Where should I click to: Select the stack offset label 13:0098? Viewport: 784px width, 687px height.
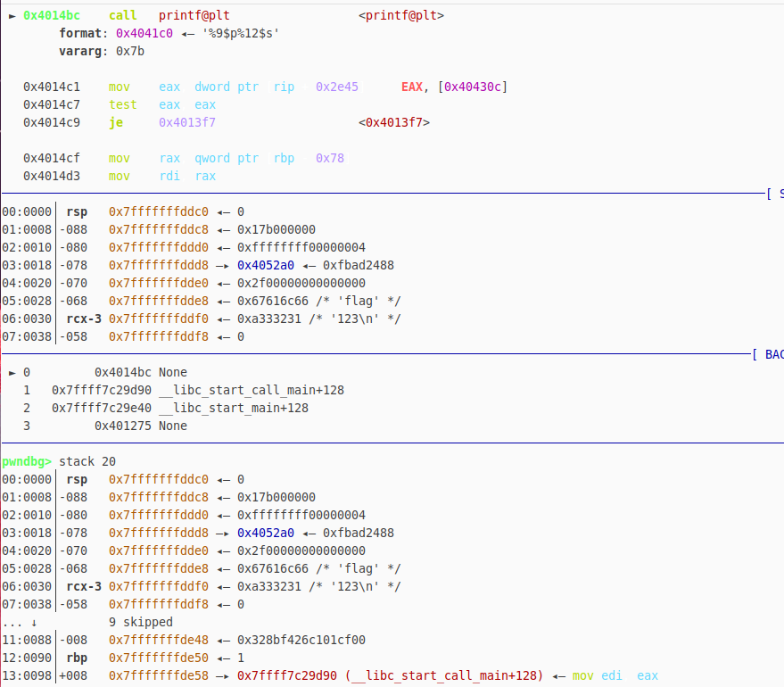[x=27, y=676]
